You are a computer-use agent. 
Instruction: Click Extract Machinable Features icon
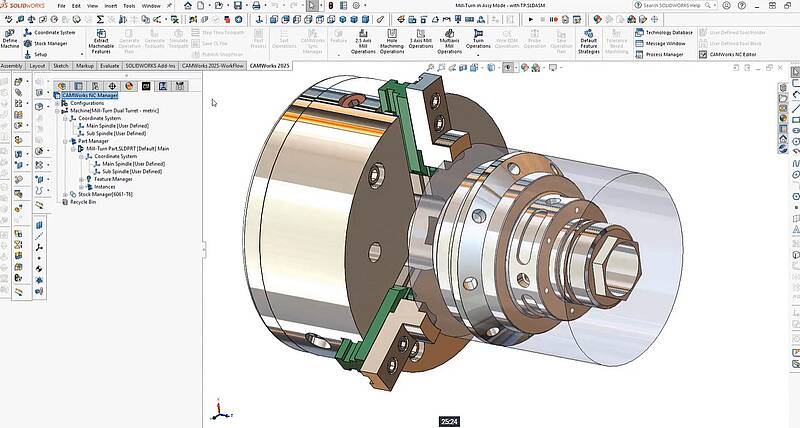pyautogui.click(x=99, y=34)
